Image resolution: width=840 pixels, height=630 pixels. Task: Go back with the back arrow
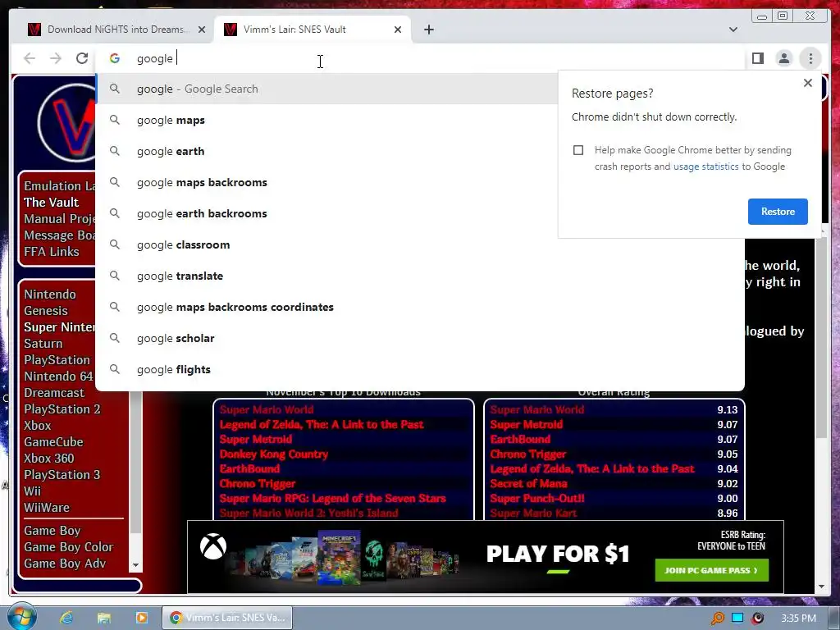[30, 58]
